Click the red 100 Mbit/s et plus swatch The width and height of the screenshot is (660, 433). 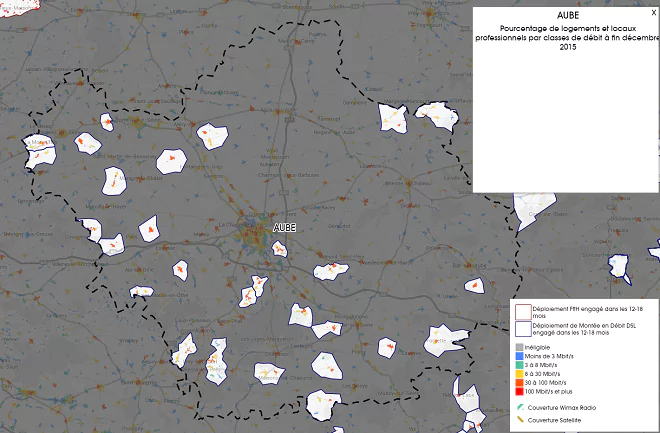519,391
